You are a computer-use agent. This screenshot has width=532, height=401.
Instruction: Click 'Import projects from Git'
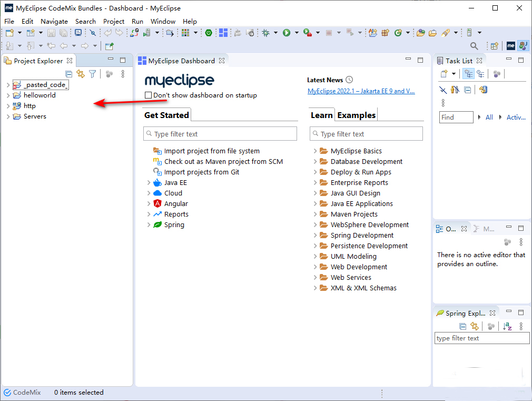click(x=201, y=172)
